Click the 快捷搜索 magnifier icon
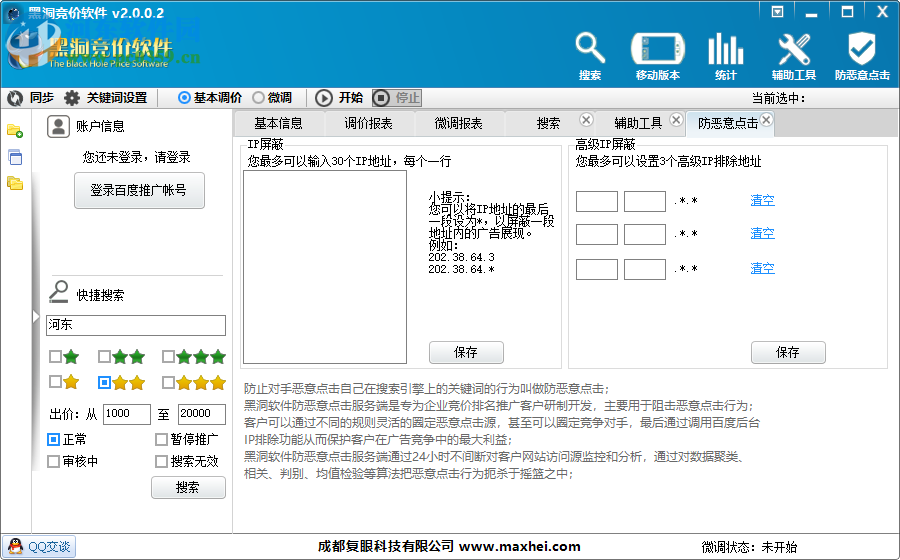The image size is (900, 560). (x=59, y=291)
